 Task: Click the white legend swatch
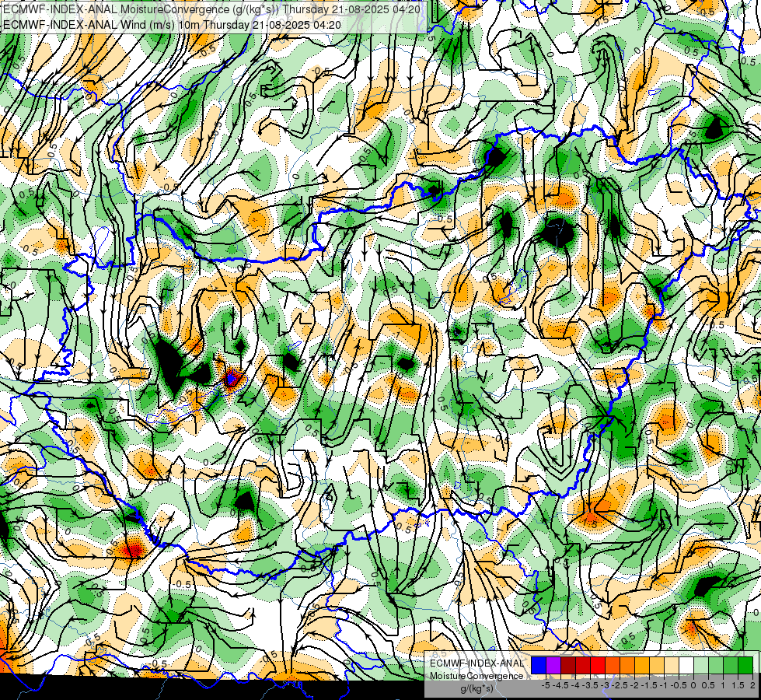(x=686, y=666)
